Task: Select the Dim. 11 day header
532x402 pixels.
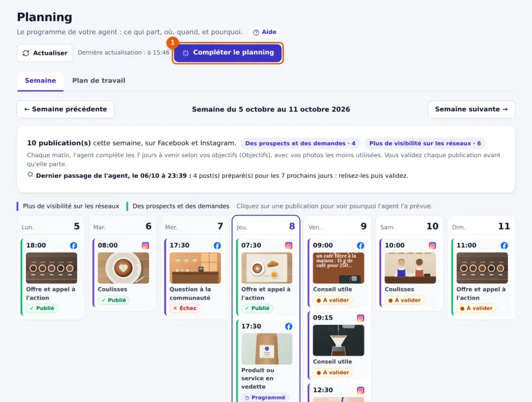Action: click(x=481, y=226)
